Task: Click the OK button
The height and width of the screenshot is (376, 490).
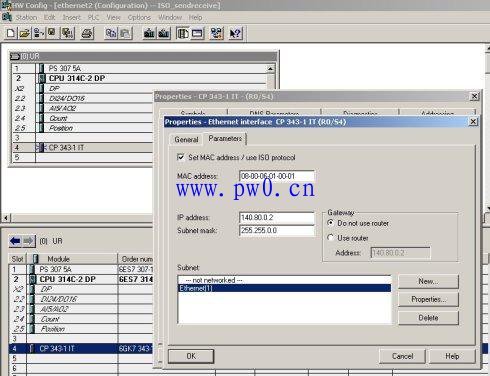Action: coord(191,356)
